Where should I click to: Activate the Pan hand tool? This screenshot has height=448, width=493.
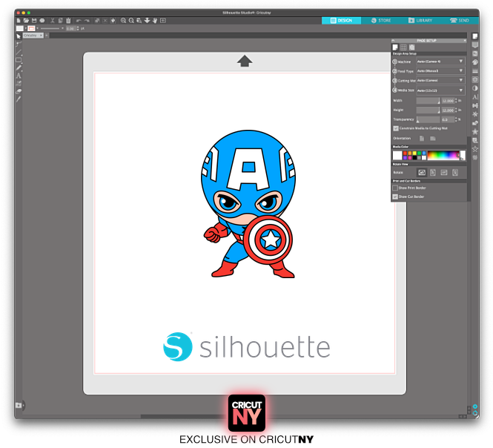[x=155, y=21]
